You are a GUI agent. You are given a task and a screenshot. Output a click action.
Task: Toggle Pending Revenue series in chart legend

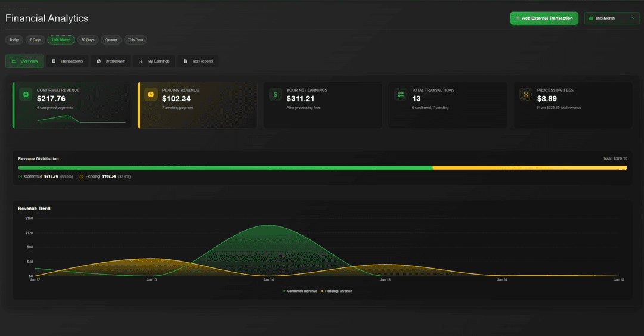(336, 291)
